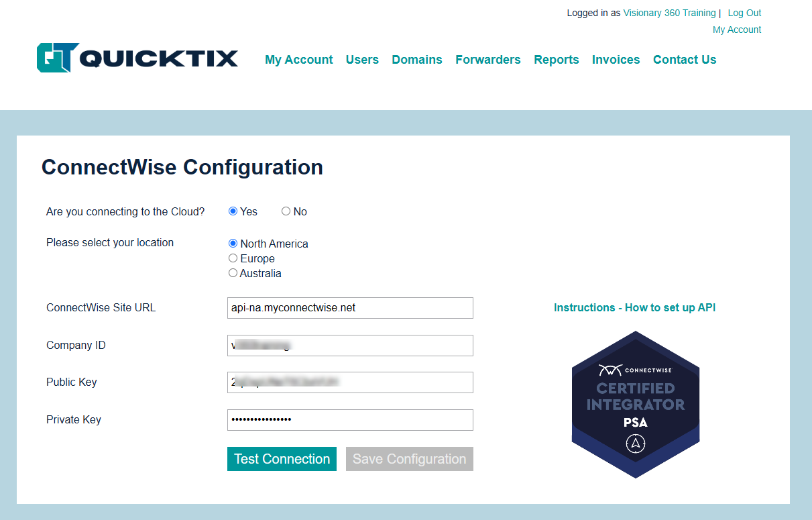
Task: Choose Europe location
Action: (x=233, y=258)
